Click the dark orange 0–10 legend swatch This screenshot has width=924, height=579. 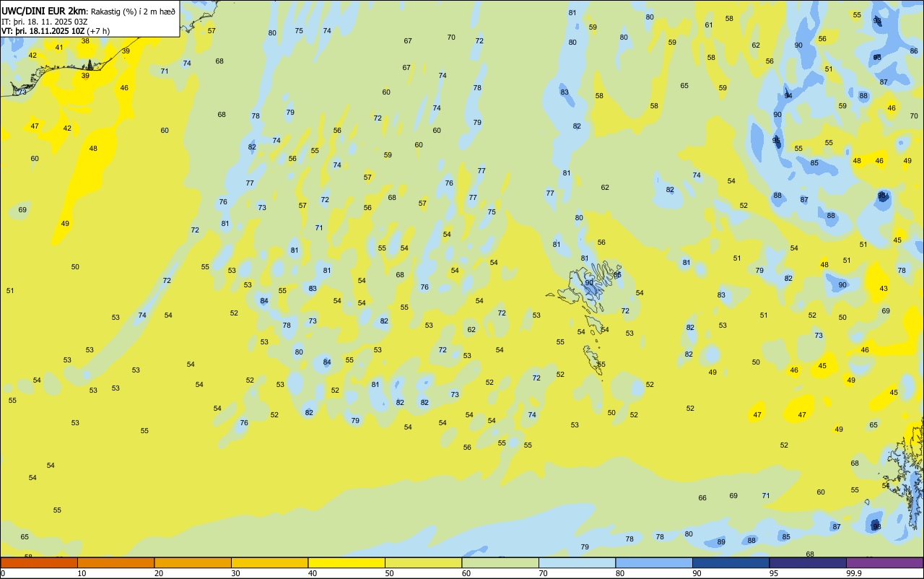(39, 562)
